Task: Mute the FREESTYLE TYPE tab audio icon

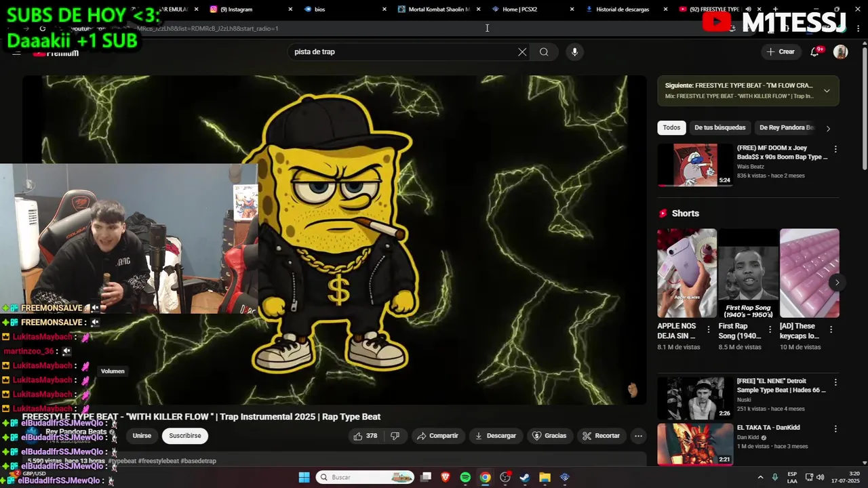Action: (x=748, y=9)
